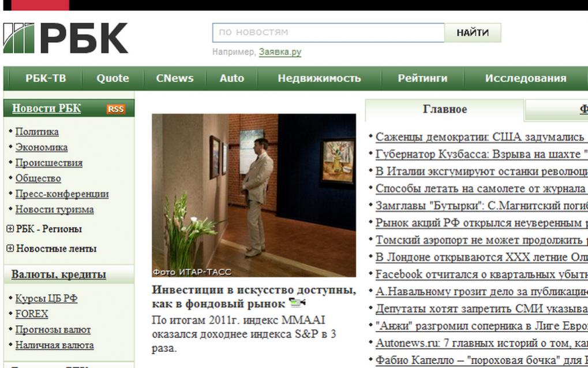Image resolution: width=588 pixels, height=368 pixels.
Task: Read the Способы летать на самолете item
Action: point(481,188)
